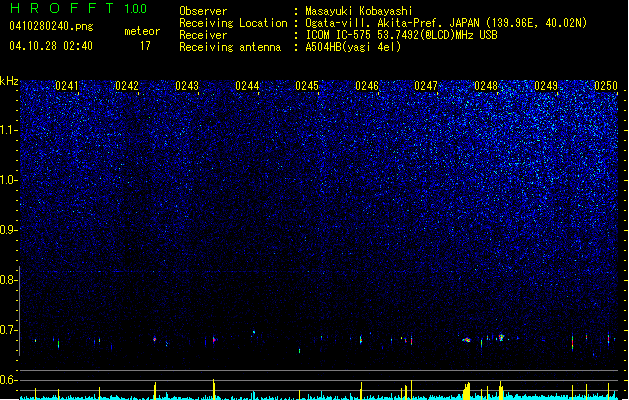Viewport: 629px width, 400px height.
Task: Click the ring-shaped meteor echo after 0248
Action: click(501, 337)
